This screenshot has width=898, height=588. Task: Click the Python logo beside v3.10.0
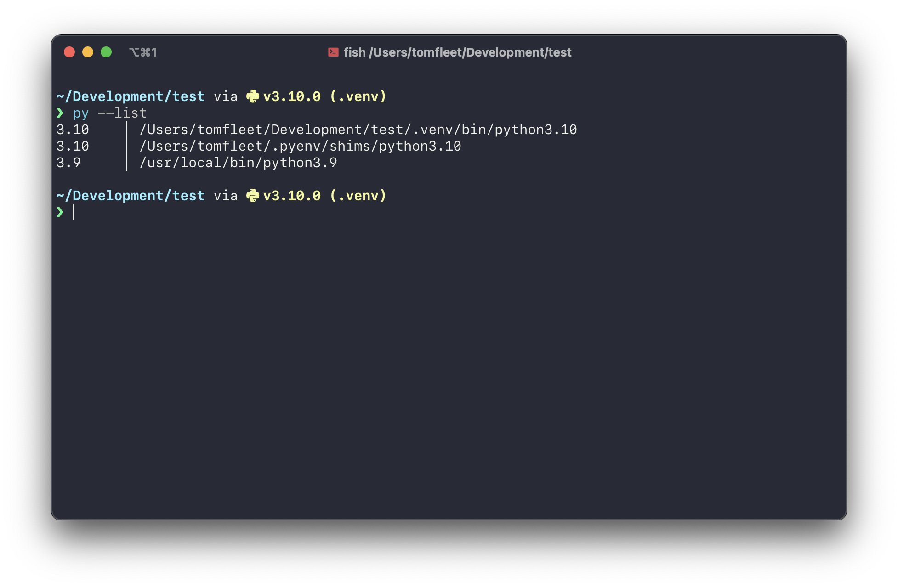[x=253, y=96]
